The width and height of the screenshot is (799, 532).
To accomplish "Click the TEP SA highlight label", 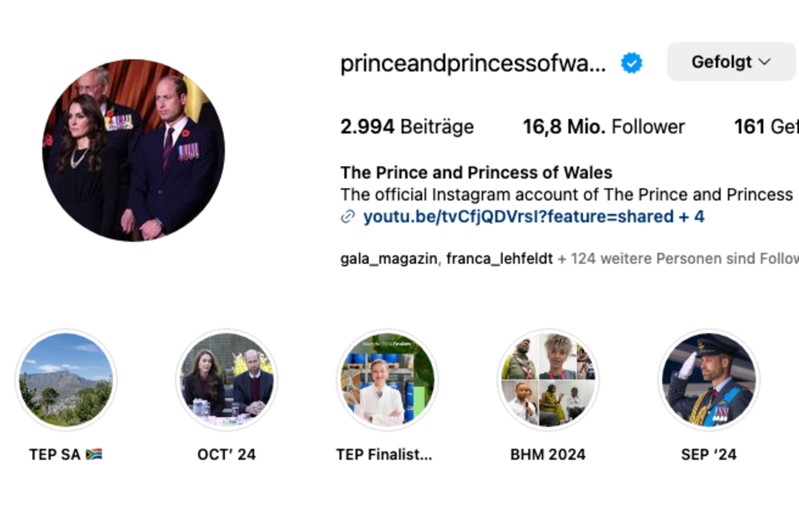I will tap(66, 454).
